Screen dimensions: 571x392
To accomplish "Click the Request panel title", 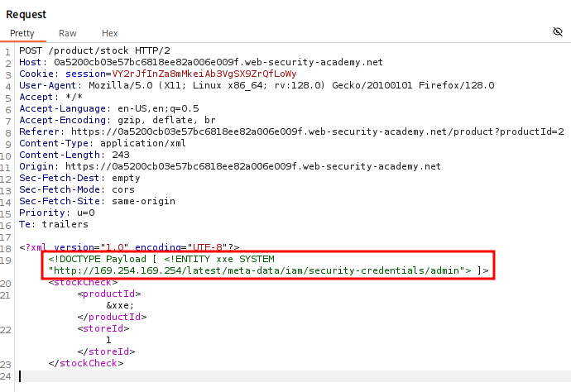I will pos(26,15).
